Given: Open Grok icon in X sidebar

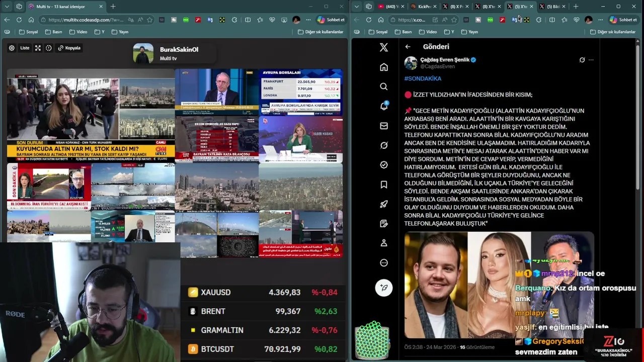Looking at the screenshot, I should (384, 145).
